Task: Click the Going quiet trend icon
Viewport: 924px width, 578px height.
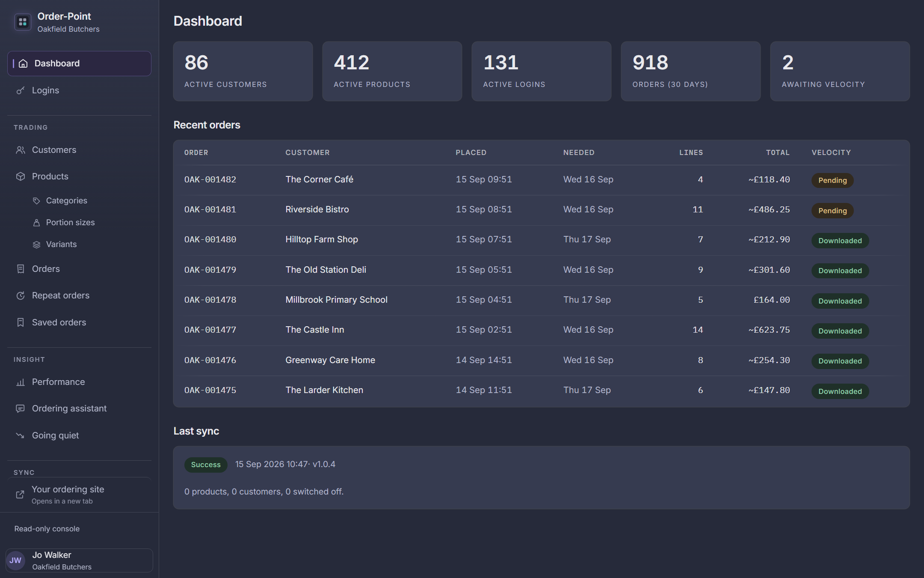Action: [20, 435]
